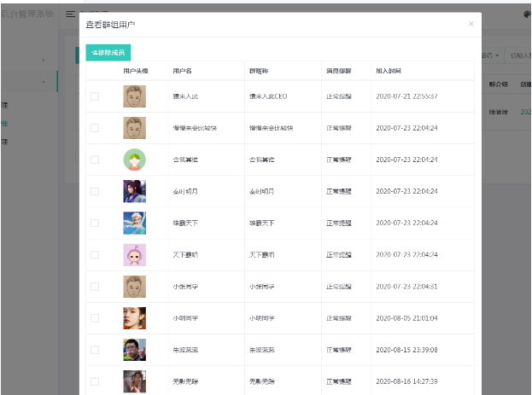Toggle the sidebar hamburger menu icon
532x395 pixels.
[70, 15]
